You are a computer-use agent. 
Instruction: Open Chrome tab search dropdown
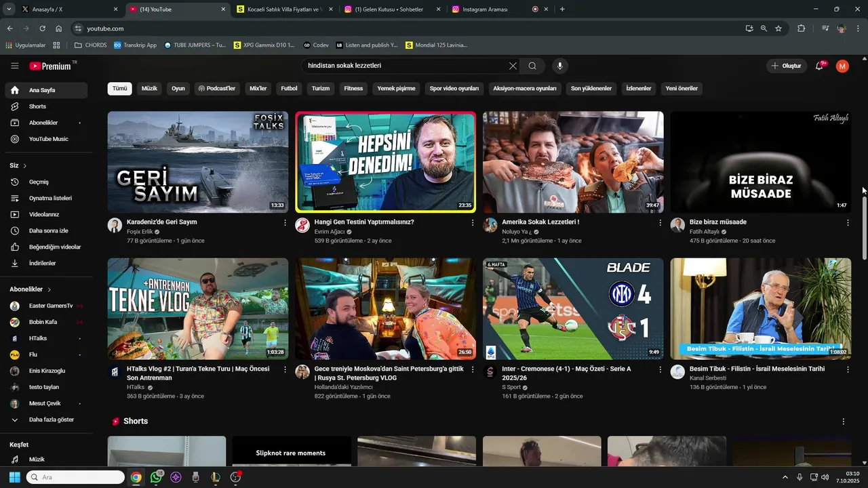click(x=9, y=9)
